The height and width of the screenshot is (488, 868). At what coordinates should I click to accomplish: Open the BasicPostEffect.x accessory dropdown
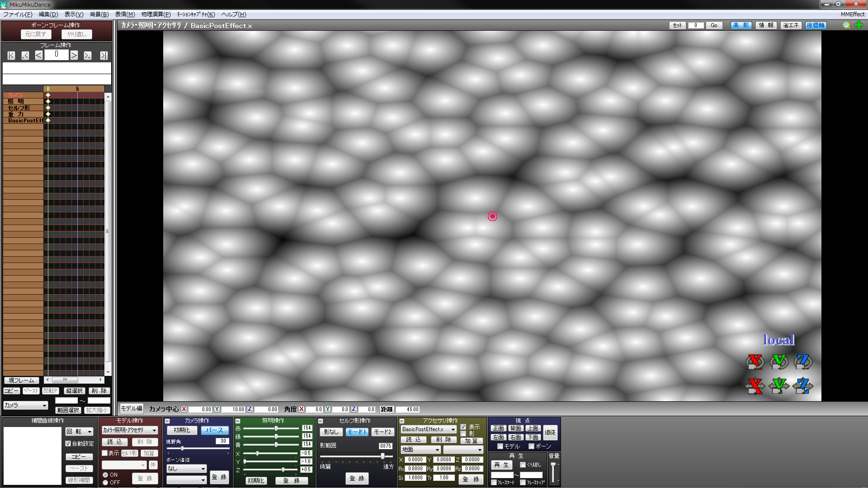coord(429,429)
